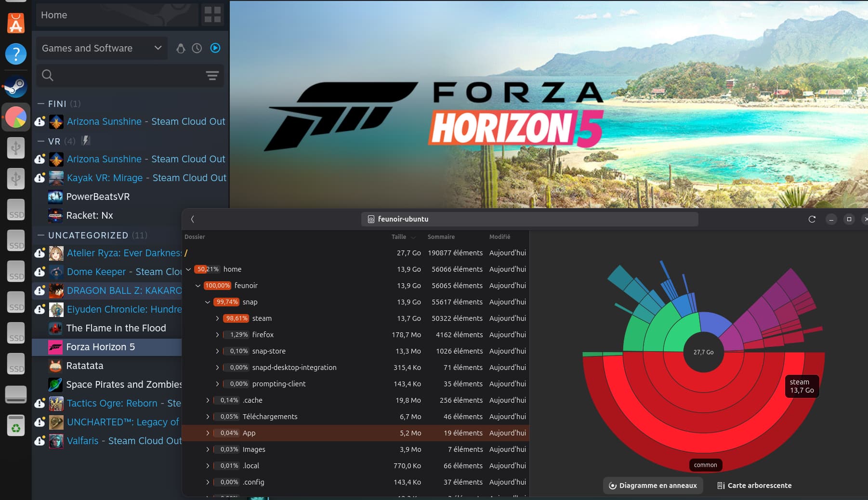Open the Help icon in the dock
868x500 pixels.
click(16, 53)
